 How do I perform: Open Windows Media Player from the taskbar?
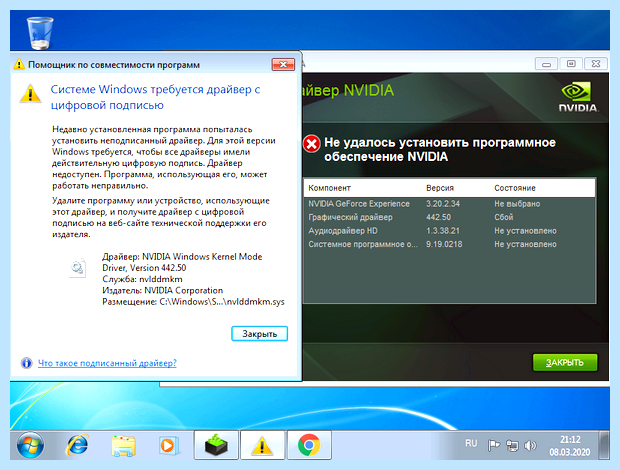click(169, 445)
